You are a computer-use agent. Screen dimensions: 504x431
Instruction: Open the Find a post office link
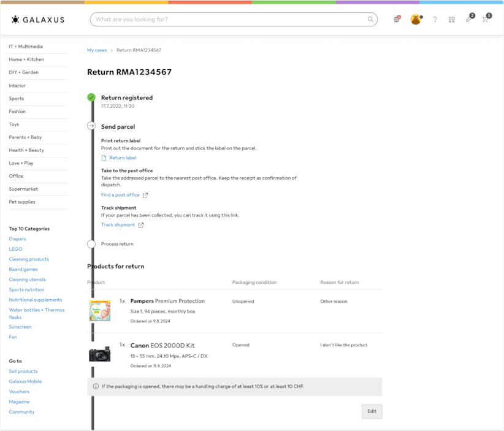point(120,195)
